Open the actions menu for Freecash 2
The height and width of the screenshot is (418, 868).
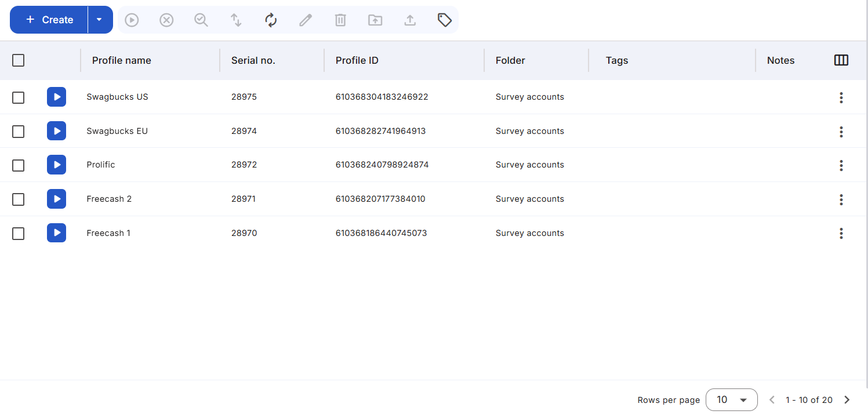click(x=841, y=199)
